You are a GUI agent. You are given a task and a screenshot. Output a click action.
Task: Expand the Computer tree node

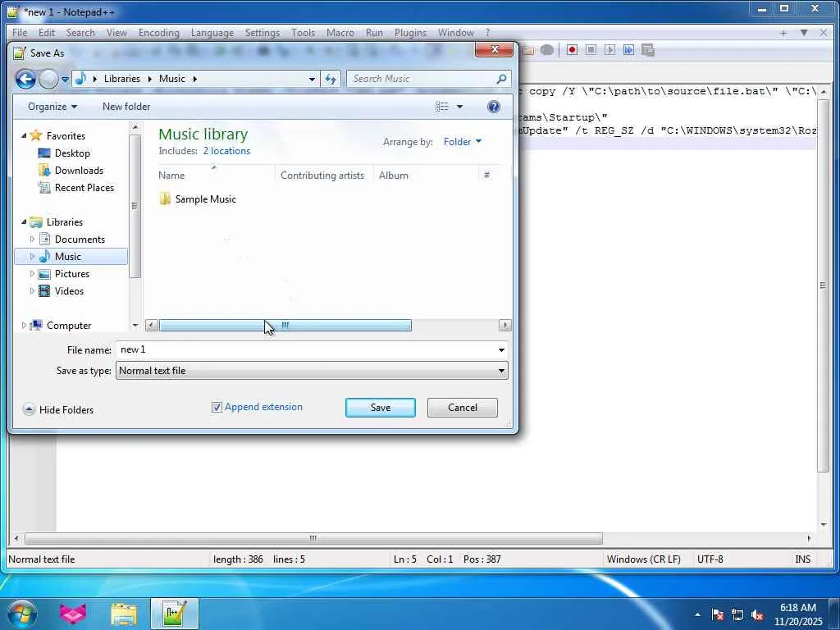pyautogui.click(x=24, y=325)
